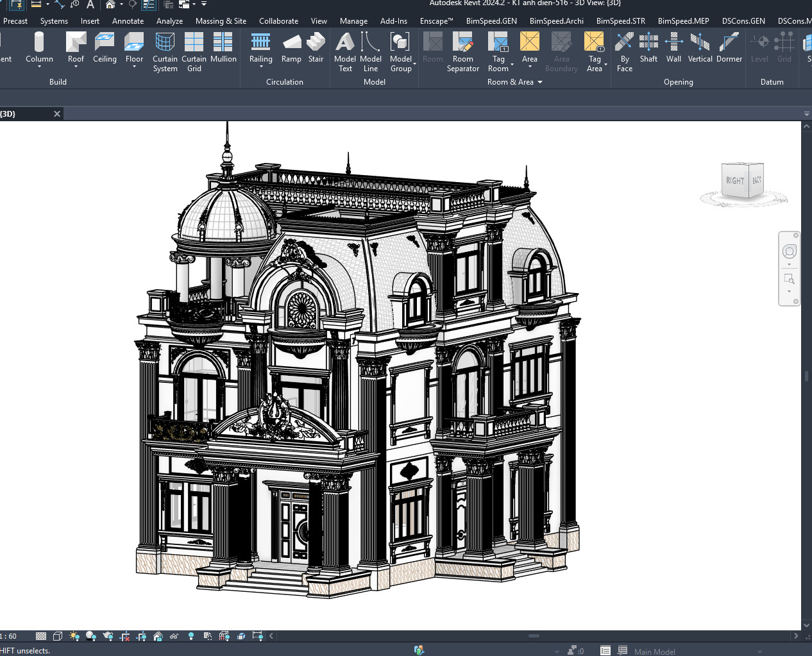The height and width of the screenshot is (656, 812).
Task: Select the By Face opening tool
Action: [x=624, y=52]
